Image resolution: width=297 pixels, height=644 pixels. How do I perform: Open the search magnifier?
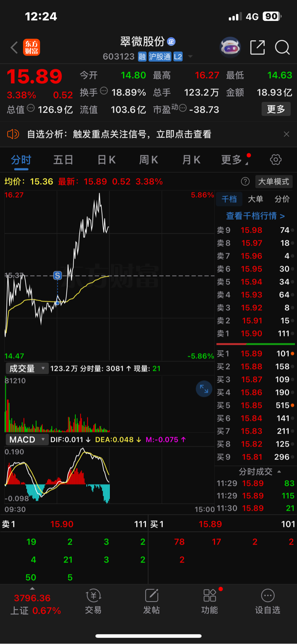[x=282, y=47]
